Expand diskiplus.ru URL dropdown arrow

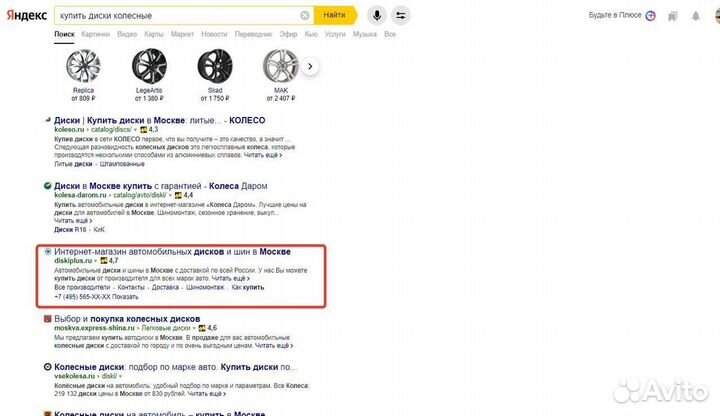pos(96,261)
